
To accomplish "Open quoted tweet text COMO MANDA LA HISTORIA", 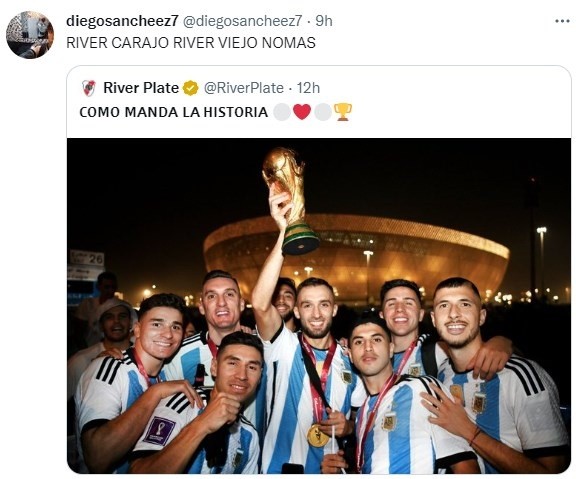I will point(173,112).
